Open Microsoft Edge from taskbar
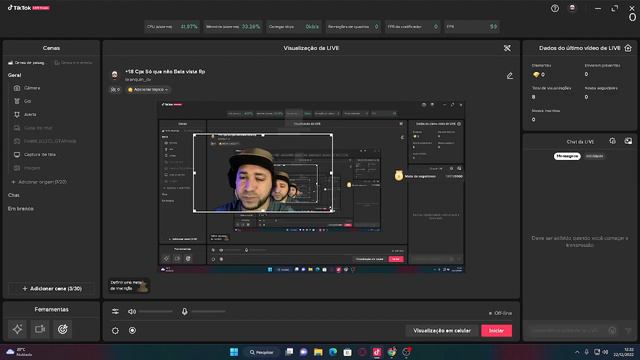 coord(333,352)
